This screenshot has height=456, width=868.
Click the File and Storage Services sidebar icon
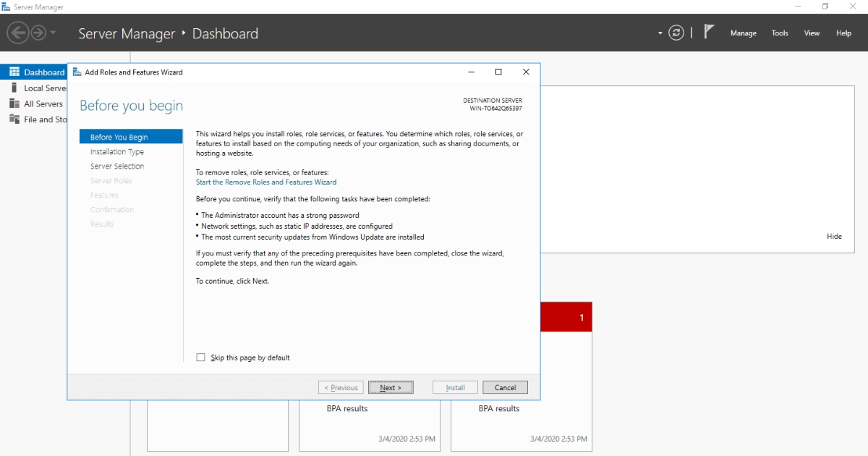13,119
